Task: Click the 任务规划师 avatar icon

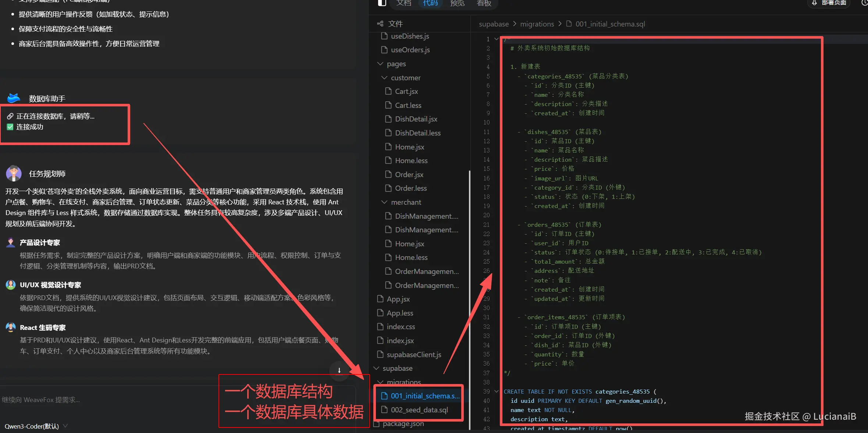Action: pyautogui.click(x=14, y=173)
